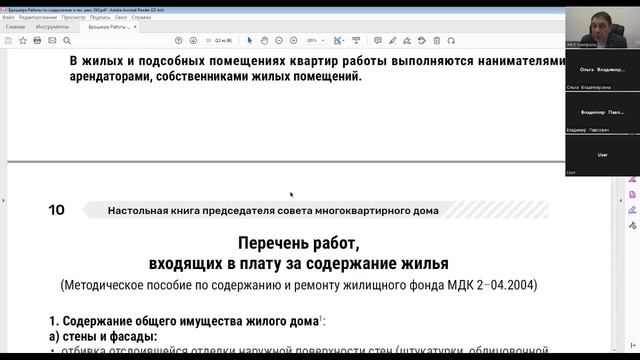Image resolution: width=640 pixels, height=360 pixels.
Task: Select the Highlight pen tool
Action: coord(392,40)
